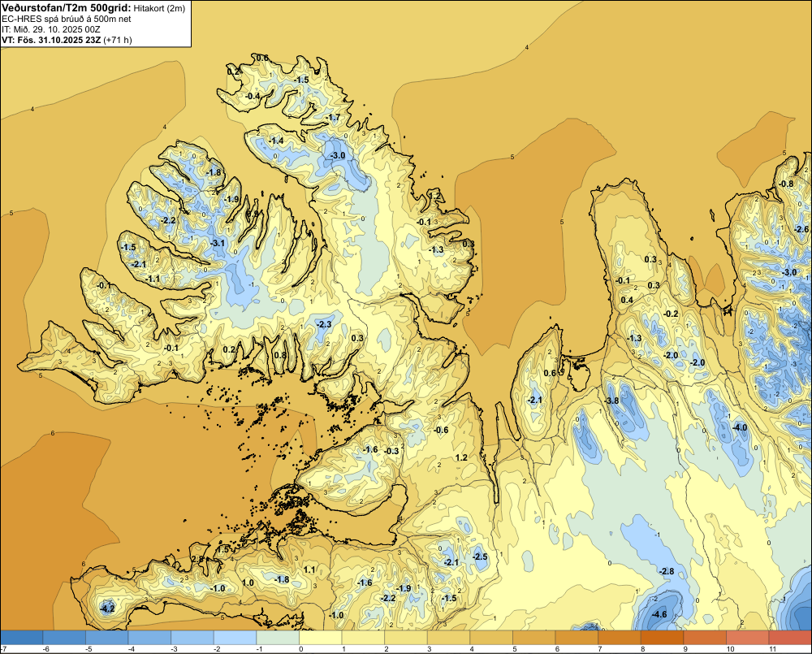Viewport: 812px width, 654px height.
Task: Click the '(+71 h)' forecast offset
Action: pos(118,40)
